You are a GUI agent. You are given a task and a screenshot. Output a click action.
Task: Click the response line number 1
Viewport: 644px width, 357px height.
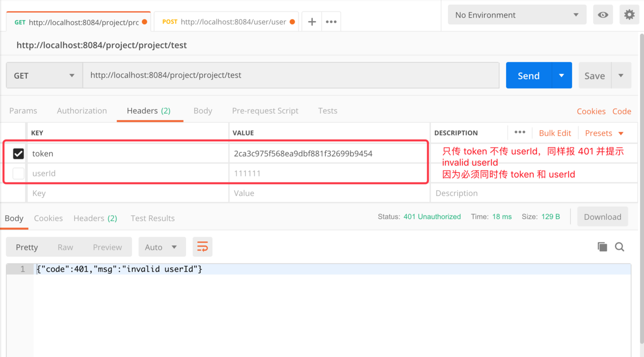click(x=22, y=269)
